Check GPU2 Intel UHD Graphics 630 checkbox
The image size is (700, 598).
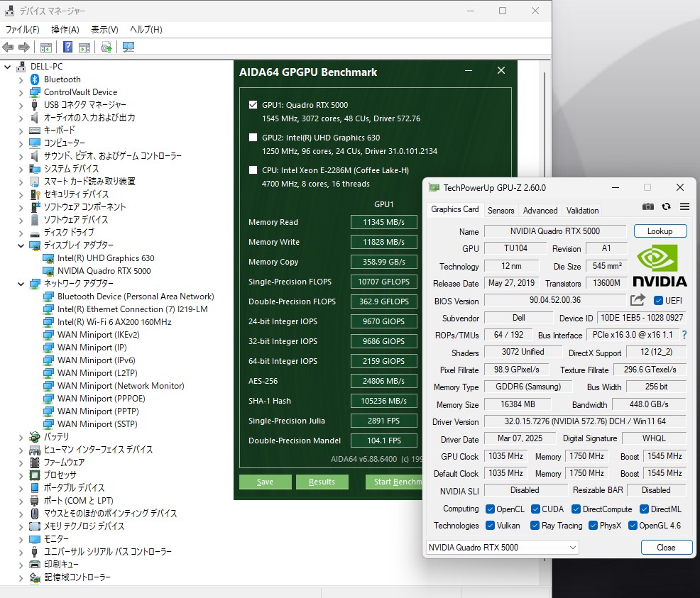pos(253,138)
